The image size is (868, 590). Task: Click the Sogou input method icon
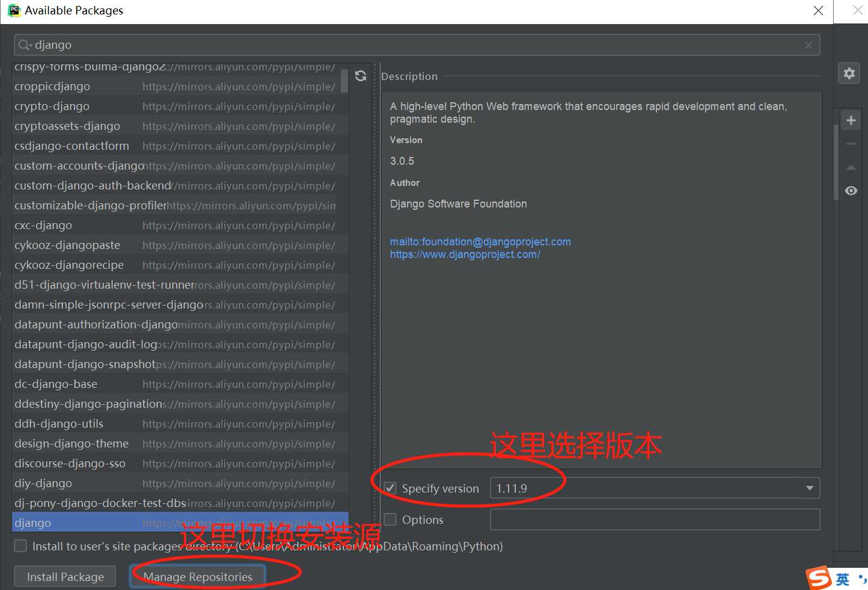coord(819,578)
